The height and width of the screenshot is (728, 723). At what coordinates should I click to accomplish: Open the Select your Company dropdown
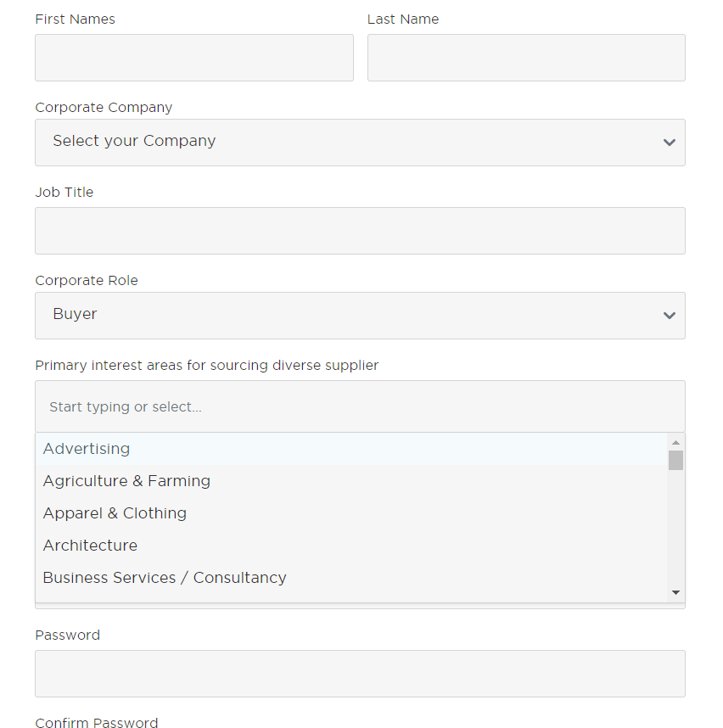tap(360, 143)
